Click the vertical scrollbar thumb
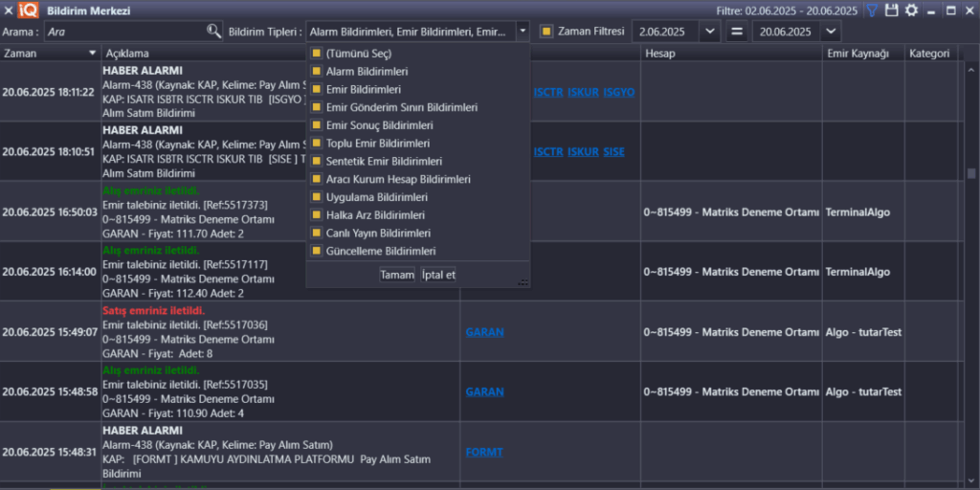 [x=970, y=173]
